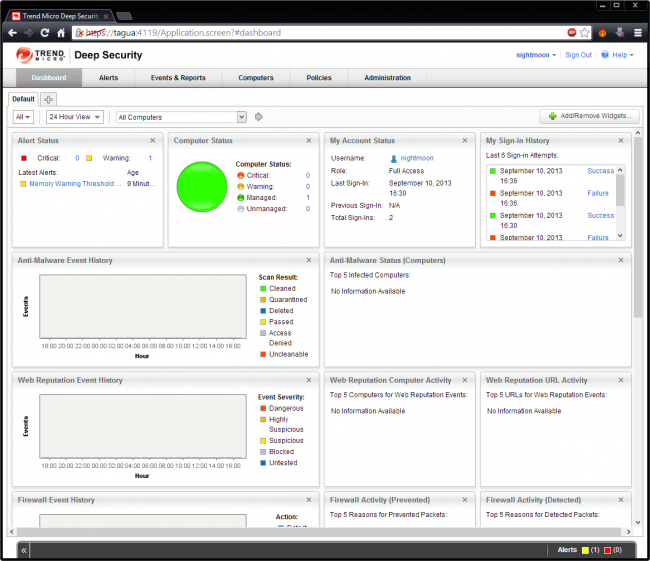
Task: Click the blue Untested legend swatch
Action: (263, 463)
